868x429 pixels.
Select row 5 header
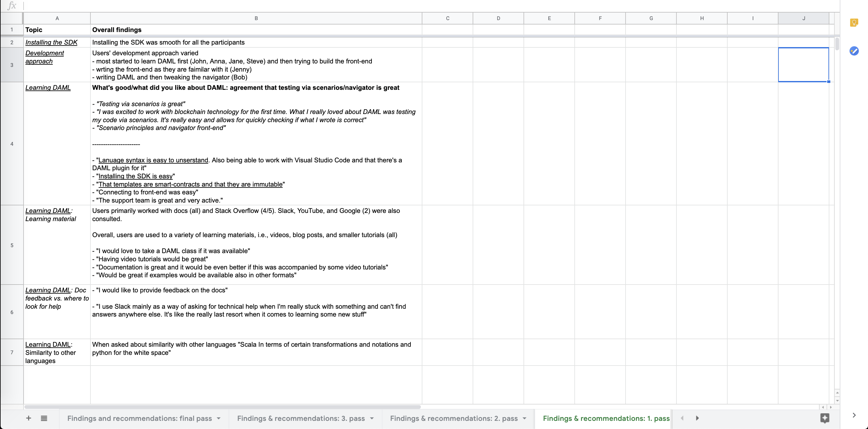(x=12, y=245)
